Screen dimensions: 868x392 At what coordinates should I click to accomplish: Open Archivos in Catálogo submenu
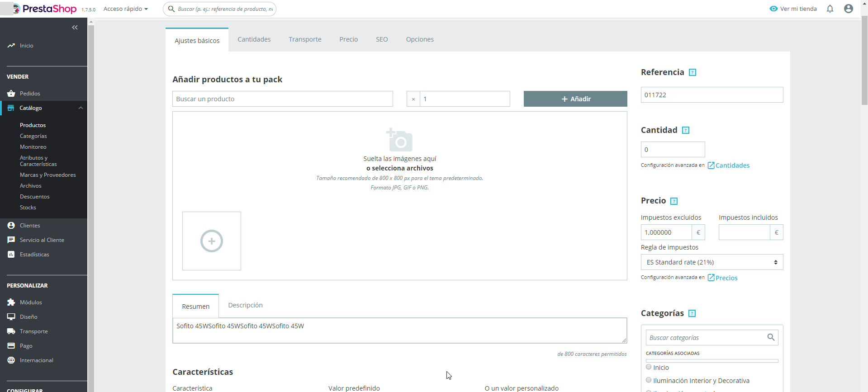point(31,186)
